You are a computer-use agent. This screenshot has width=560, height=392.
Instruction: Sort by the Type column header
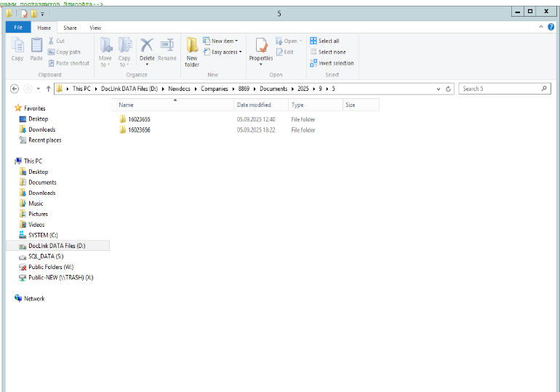click(316, 105)
